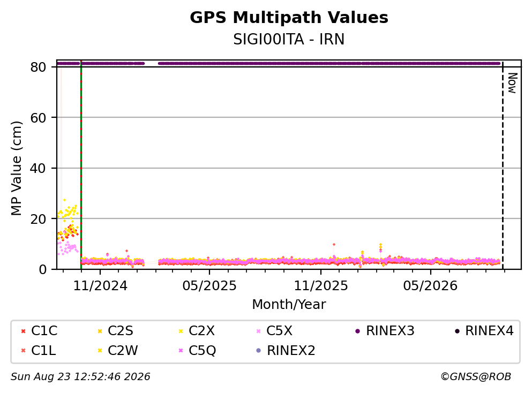Click the C5Q magenta legend marker
532x393 pixels.
point(181,351)
